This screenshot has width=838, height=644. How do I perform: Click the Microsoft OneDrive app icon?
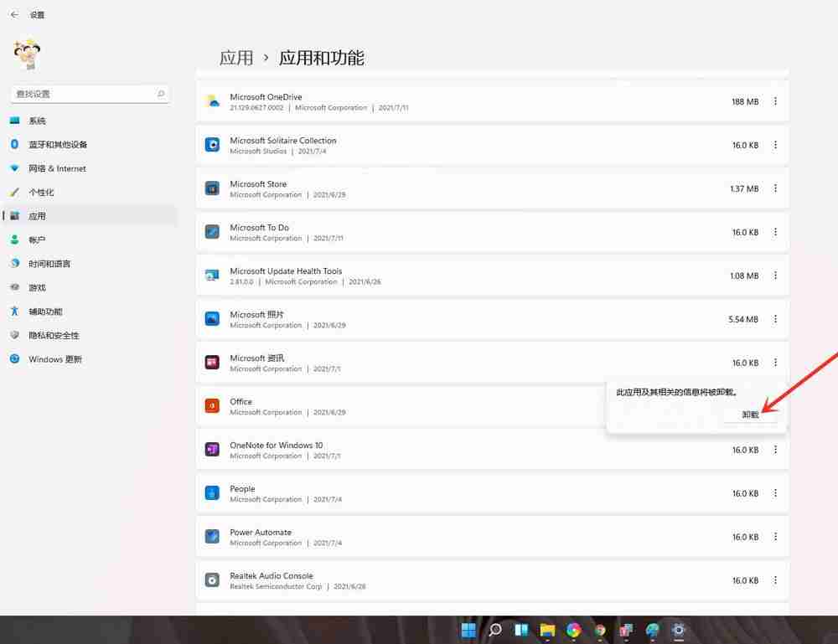tap(213, 101)
